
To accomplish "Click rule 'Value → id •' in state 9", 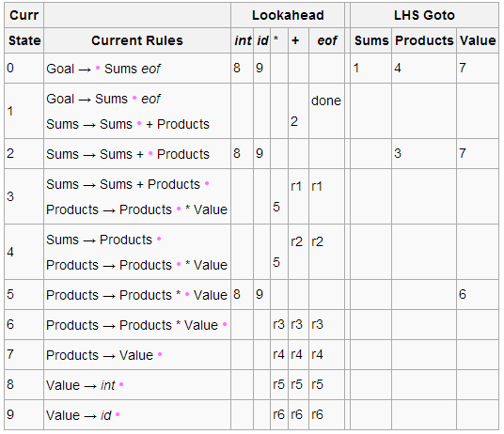I will coord(83,415).
